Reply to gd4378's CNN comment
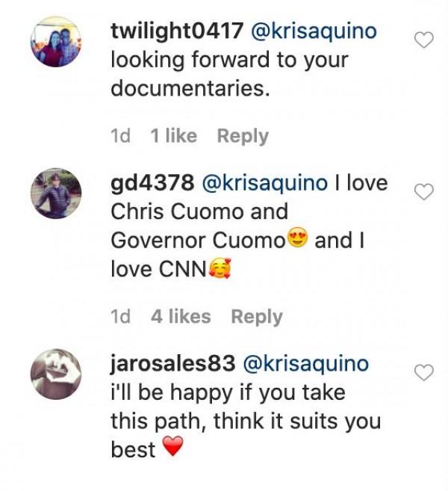 coord(257,317)
